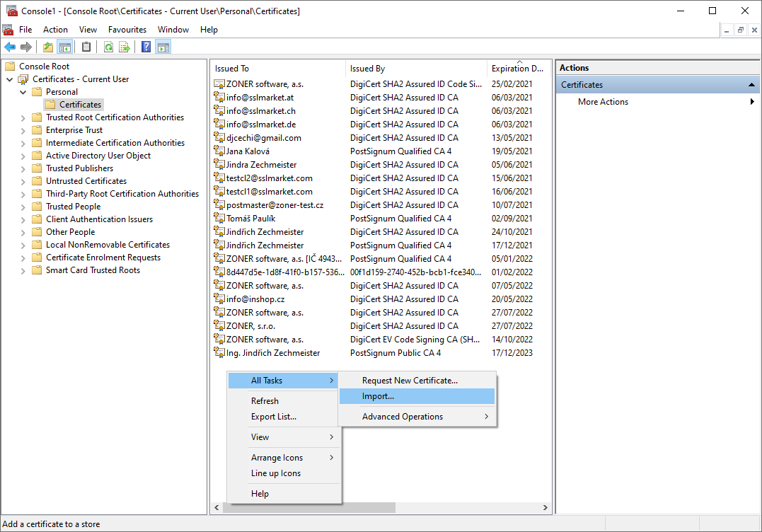Viewport: 762px width, 532px height.
Task: Select Local NonRemovable Certificates tree item
Action: coord(108,245)
